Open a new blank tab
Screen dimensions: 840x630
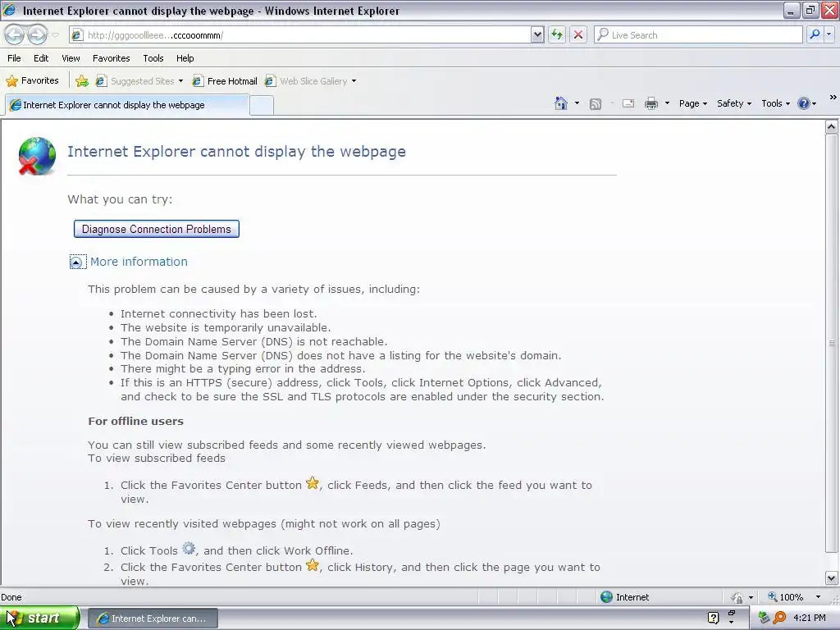[262, 105]
